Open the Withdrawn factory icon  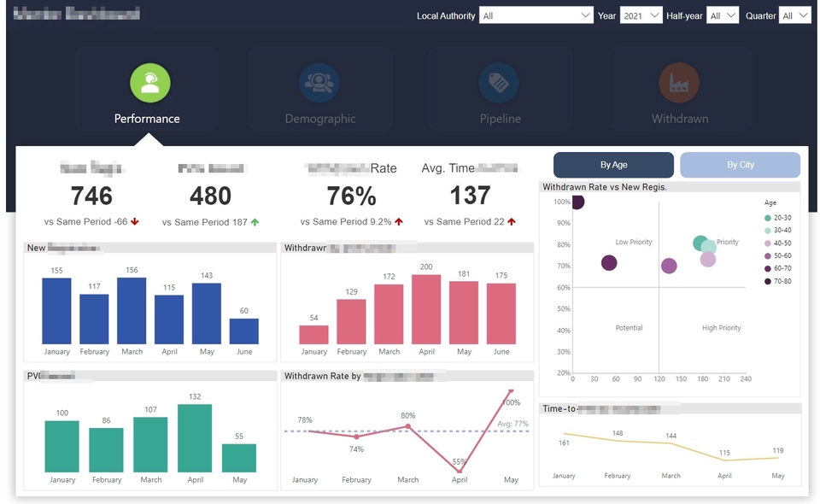click(679, 83)
